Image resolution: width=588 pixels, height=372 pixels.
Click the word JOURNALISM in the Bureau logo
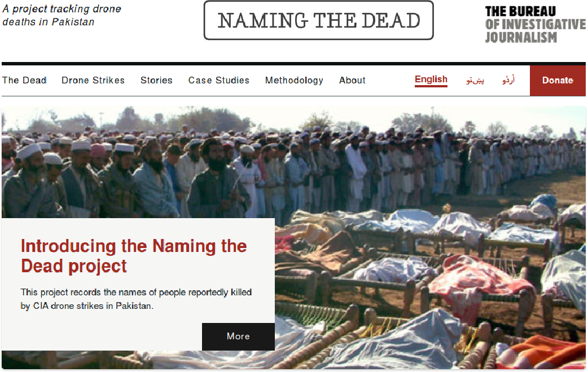coord(521,37)
